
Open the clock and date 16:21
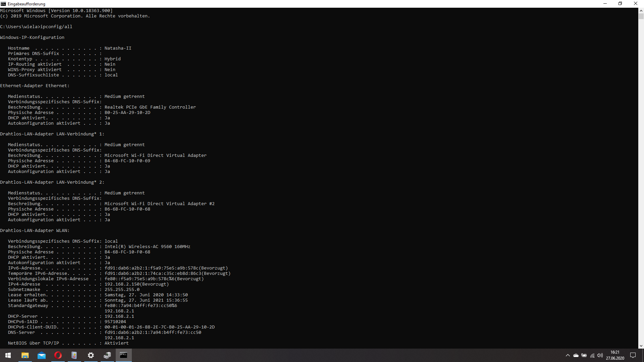(615, 355)
